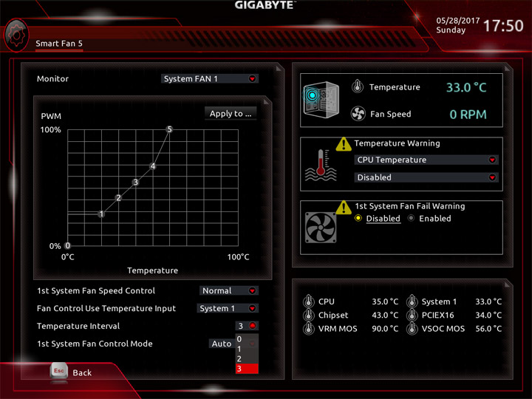
Task: Click the computer case sensor location icon
Action: 321,100
